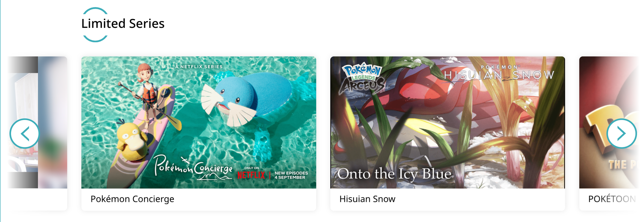
Task: Click the Hisuian Snow title graphic
Action: 499,73
